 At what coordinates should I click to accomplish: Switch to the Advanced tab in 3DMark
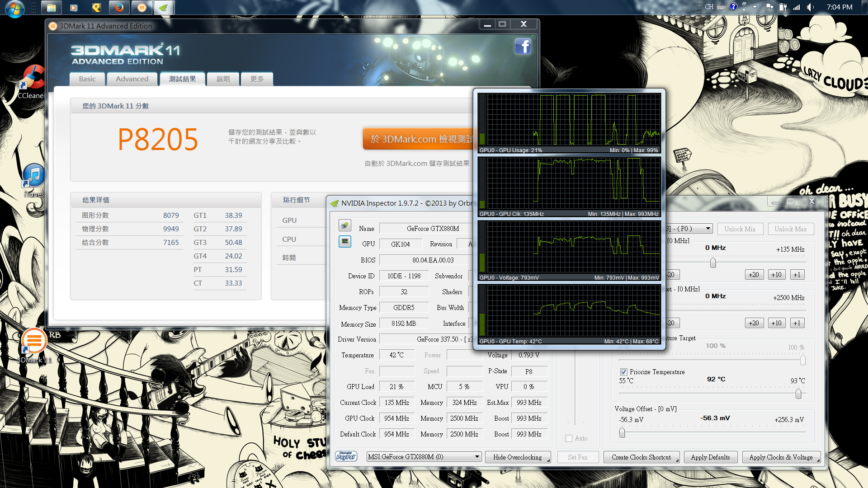tap(132, 79)
